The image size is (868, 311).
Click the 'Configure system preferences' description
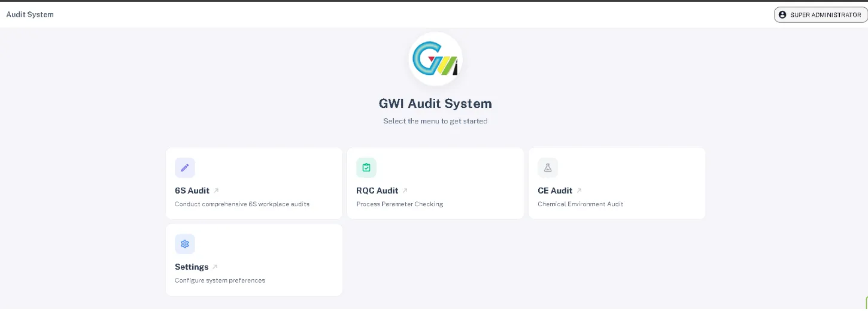(x=220, y=280)
